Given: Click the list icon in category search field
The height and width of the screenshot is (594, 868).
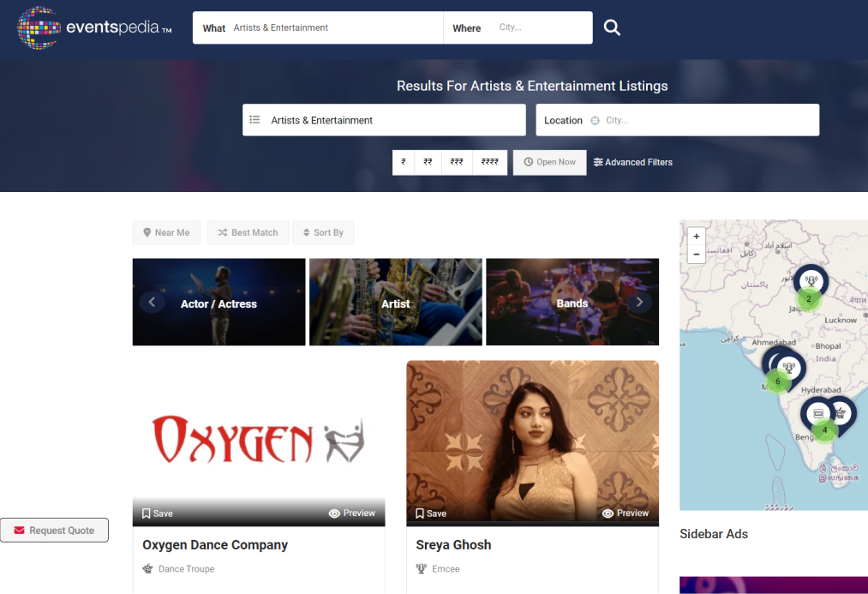Looking at the screenshot, I should (x=255, y=119).
